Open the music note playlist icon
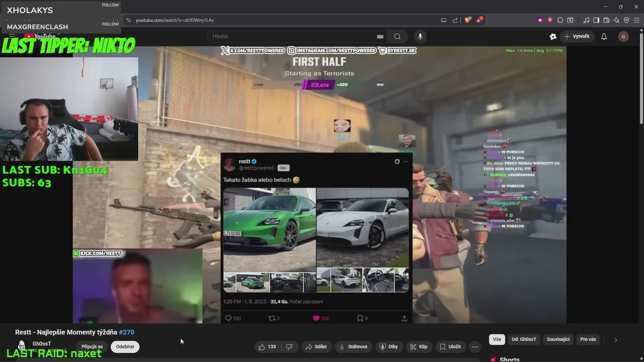The image size is (644, 362). coord(586,20)
